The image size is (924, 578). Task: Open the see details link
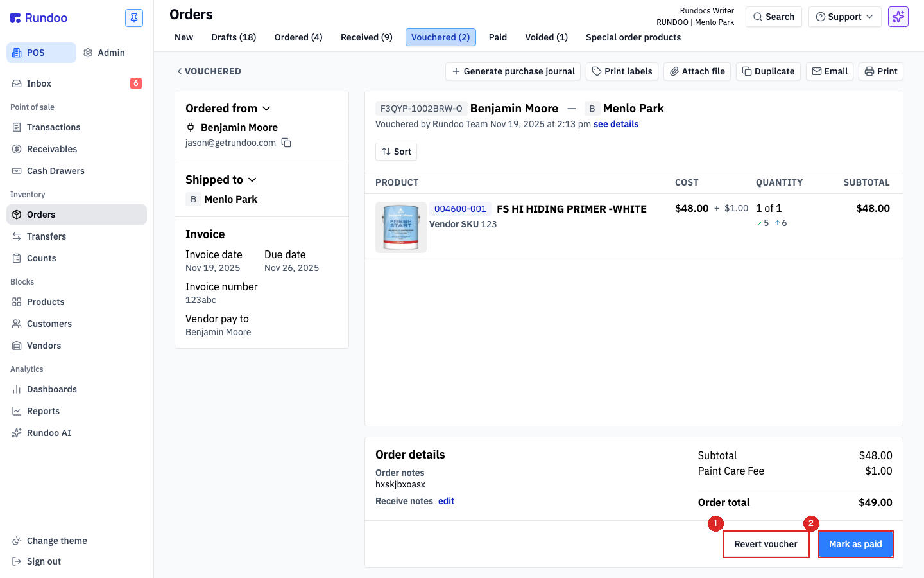pyautogui.click(x=616, y=124)
